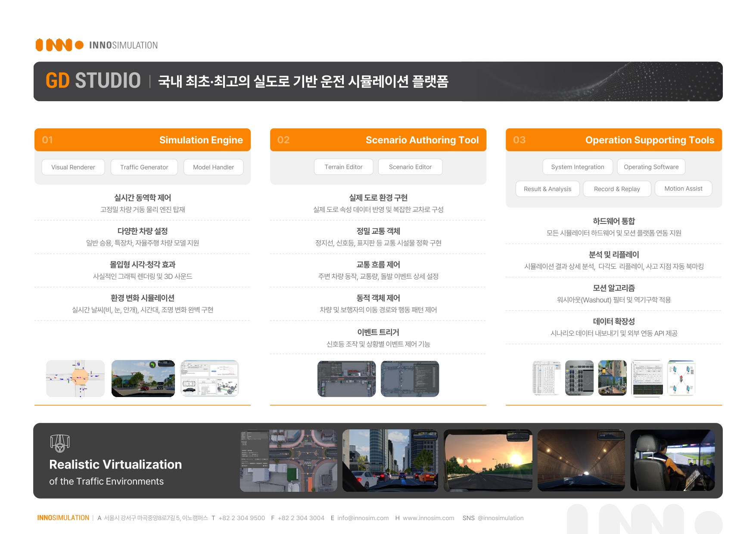
Task: View the driving simulator cockpit photo
Action: (x=672, y=460)
